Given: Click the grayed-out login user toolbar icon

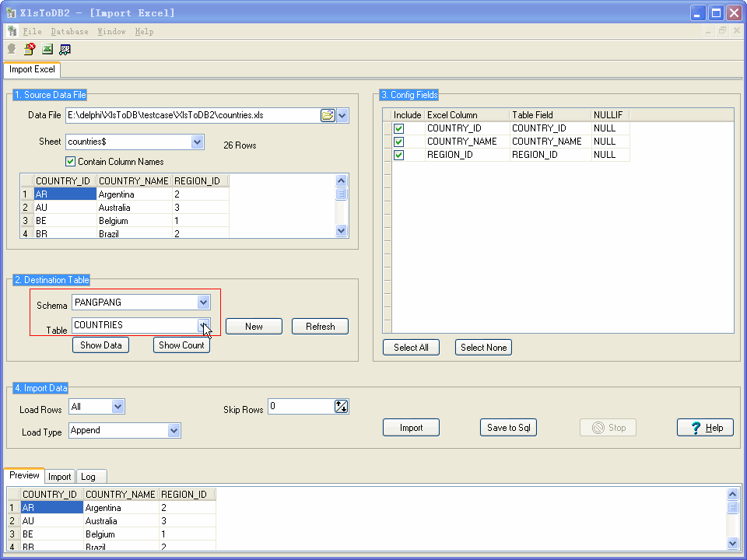Looking at the screenshot, I should [x=12, y=49].
